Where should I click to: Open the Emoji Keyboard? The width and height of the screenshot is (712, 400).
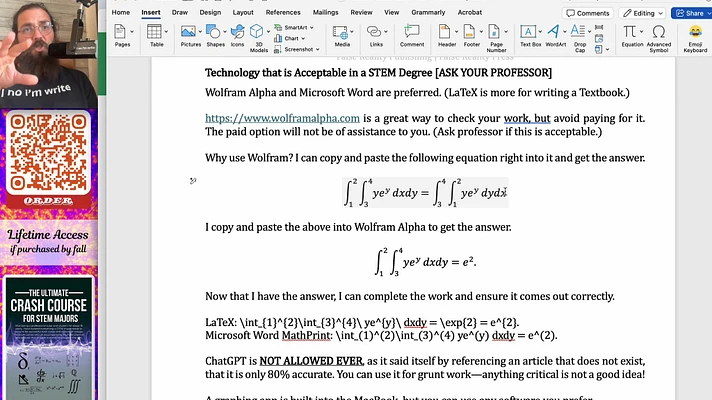695,31
